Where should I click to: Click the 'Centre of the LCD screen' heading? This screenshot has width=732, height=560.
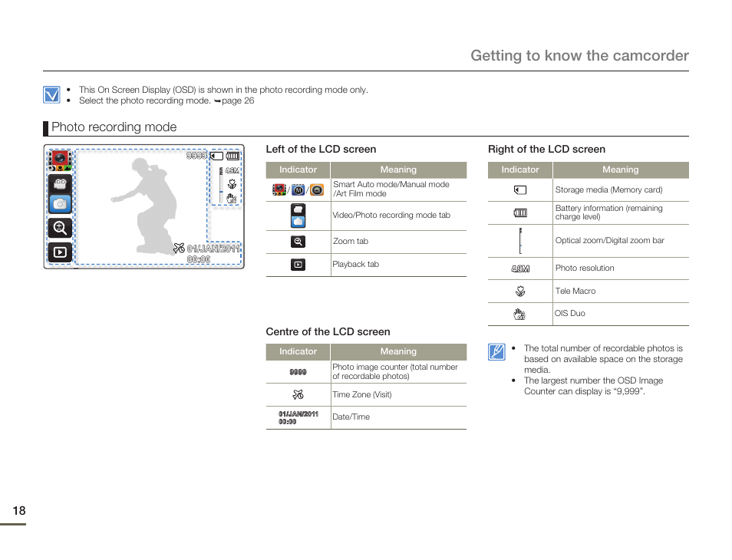point(328,332)
